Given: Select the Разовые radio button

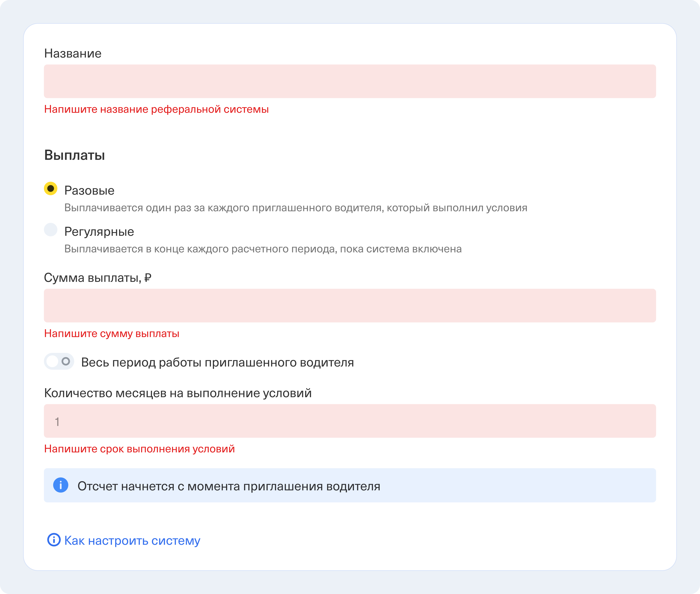Looking at the screenshot, I should (x=51, y=189).
